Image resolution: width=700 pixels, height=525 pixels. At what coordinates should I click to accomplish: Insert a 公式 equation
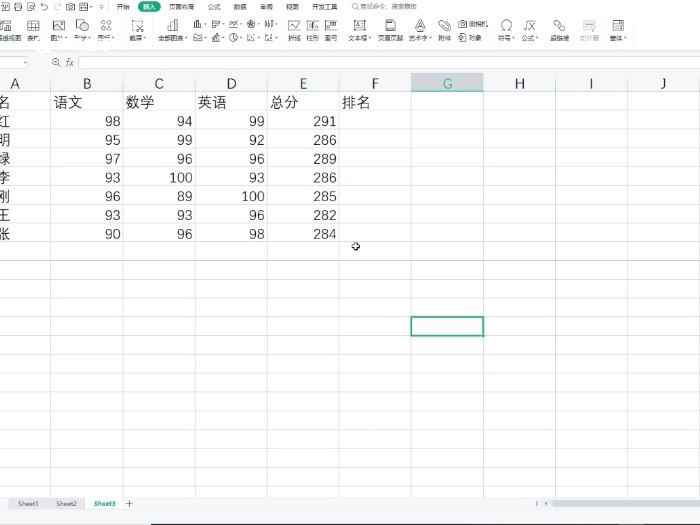point(530,30)
